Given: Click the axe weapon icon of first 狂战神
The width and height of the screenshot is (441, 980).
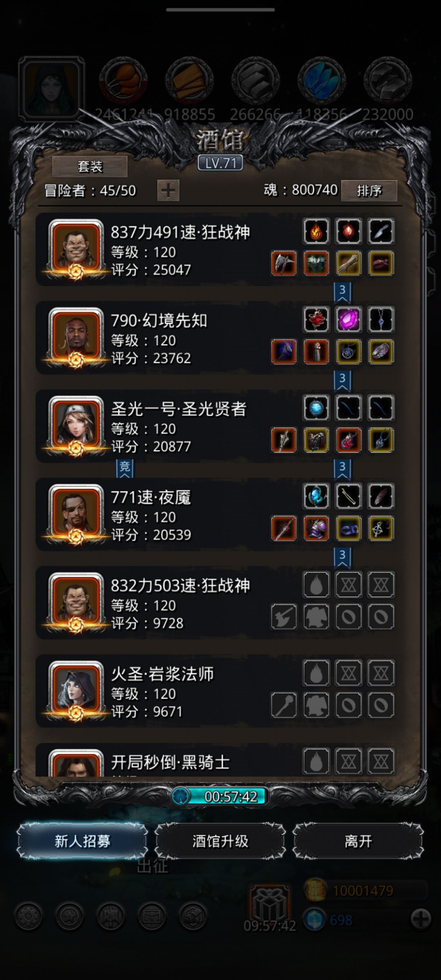Looking at the screenshot, I should (x=284, y=263).
